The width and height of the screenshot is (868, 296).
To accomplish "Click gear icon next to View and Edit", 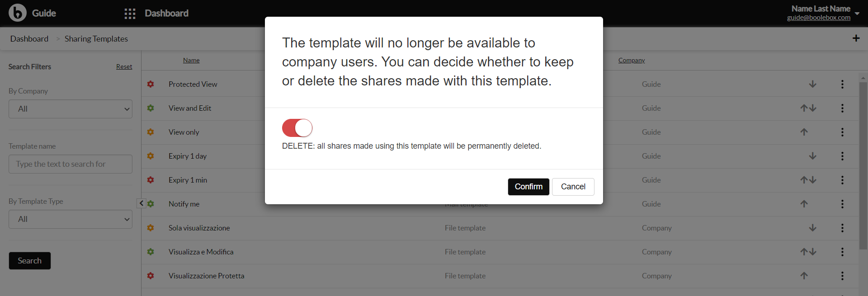I will [151, 108].
